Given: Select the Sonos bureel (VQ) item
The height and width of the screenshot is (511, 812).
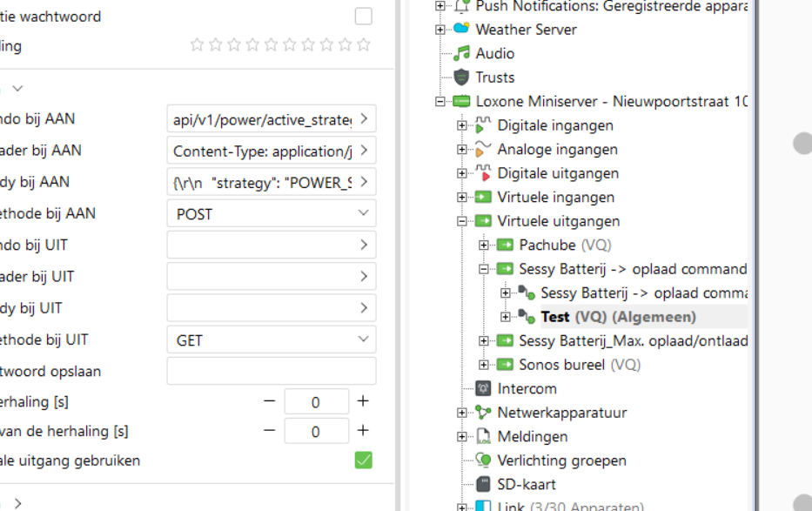Looking at the screenshot, I should click(x=580, y=365).
